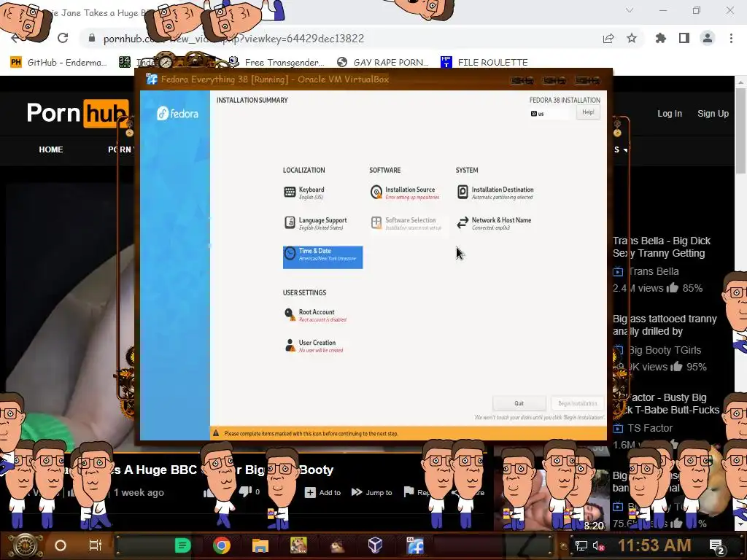Open the Chrome profile avatar menu
747x560 pixels.
click(x=708, y=38)
